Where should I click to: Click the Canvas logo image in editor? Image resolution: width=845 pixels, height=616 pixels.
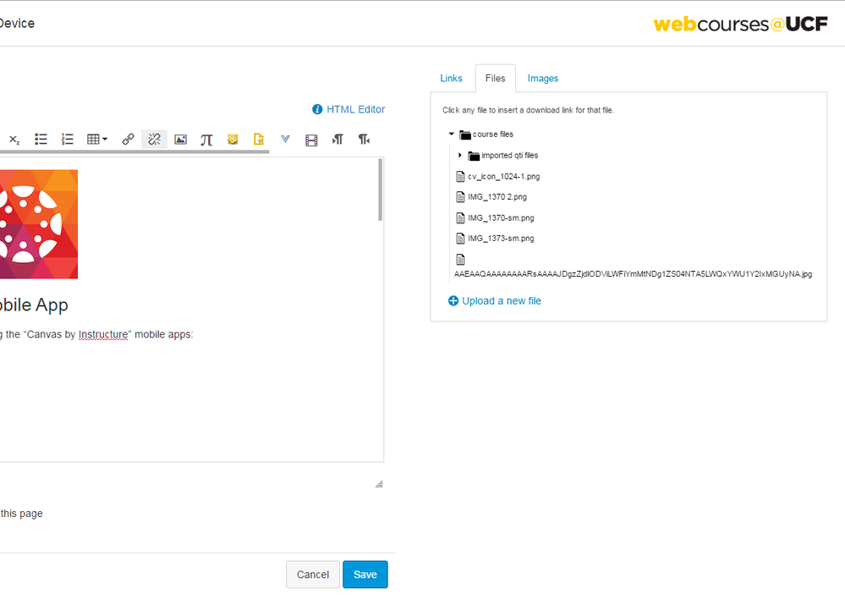pos(39,224)
